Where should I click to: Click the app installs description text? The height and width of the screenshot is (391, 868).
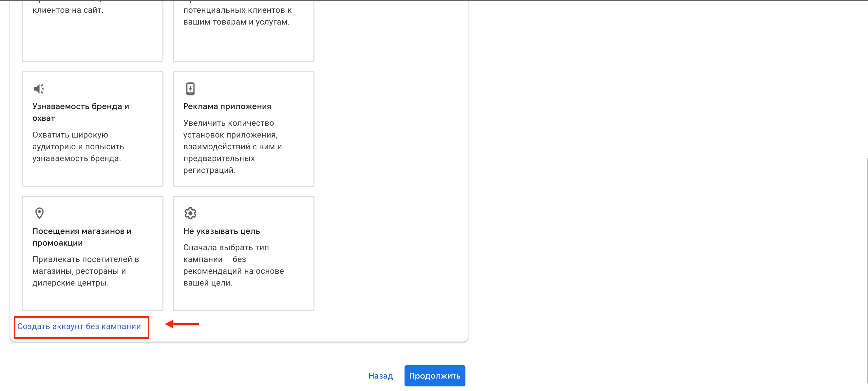[x=232, y=146]
